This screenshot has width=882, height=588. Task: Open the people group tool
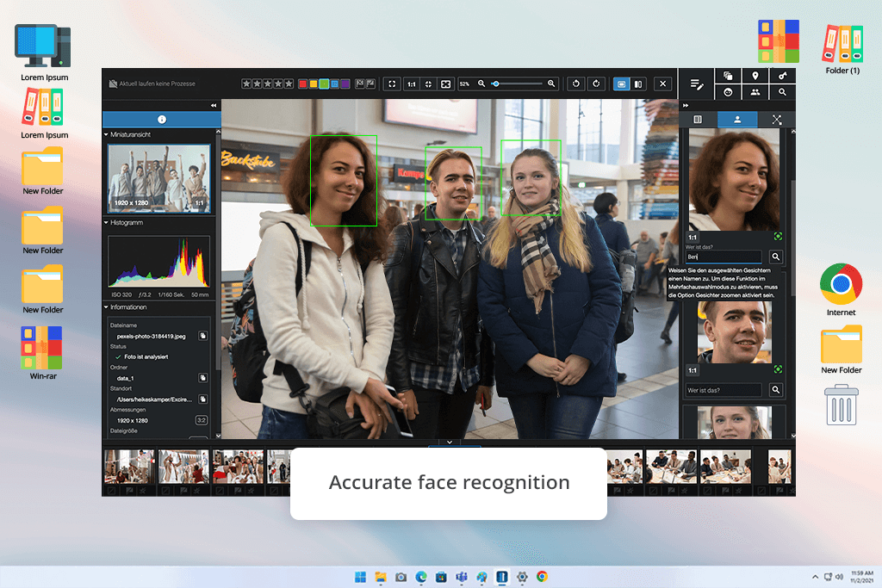click(755, 92)
